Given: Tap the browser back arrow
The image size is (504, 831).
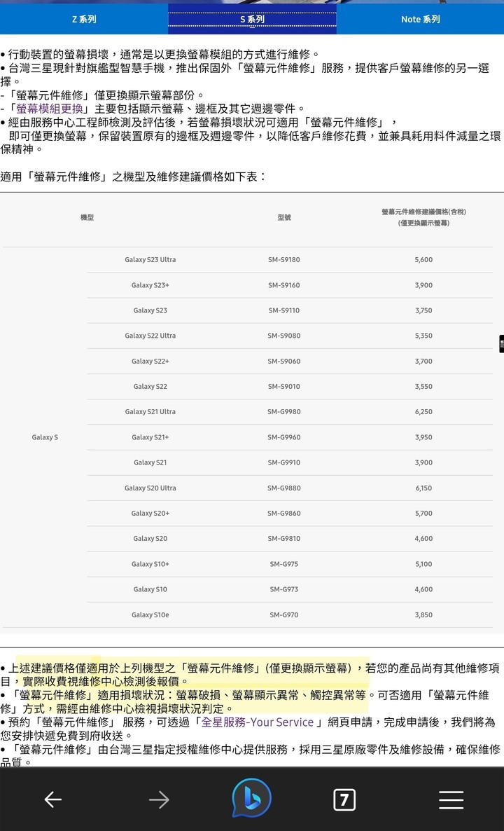Looking at the screenshot, I should tap(53, 799).
